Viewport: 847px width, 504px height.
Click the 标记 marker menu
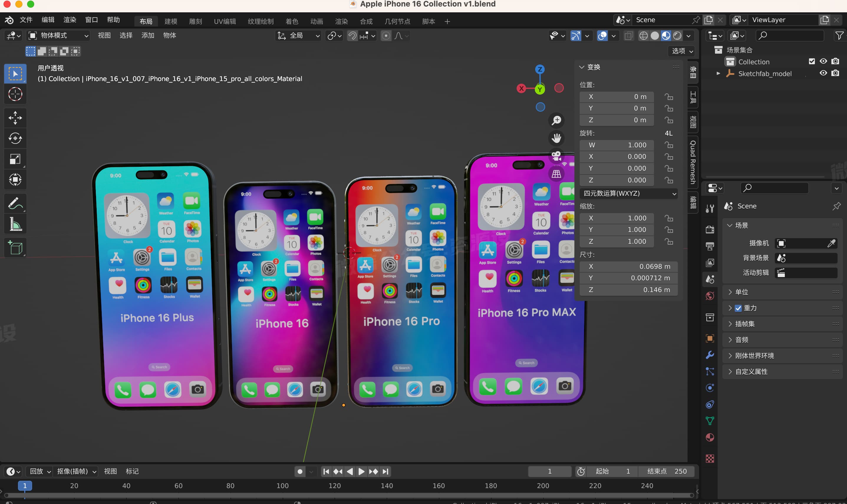point(132,471)
